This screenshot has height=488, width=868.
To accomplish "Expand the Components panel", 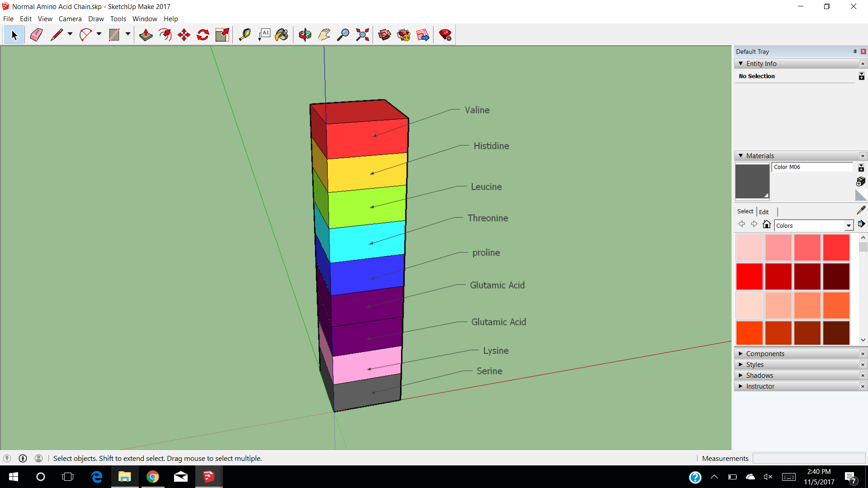I will 765,354.
